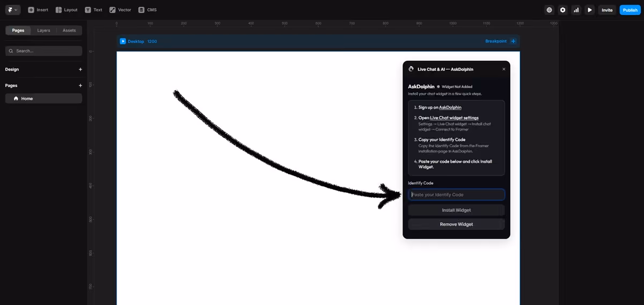Image resolution: width=644 pixels, height=305 pixels.
Task: Open the Layout tool icon
Action: (58, 10)
